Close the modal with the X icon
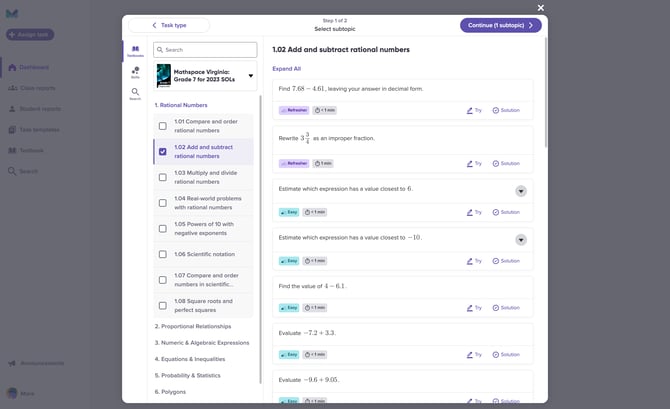Viewport: 670px width, 409px height. [x=541, y=8]
